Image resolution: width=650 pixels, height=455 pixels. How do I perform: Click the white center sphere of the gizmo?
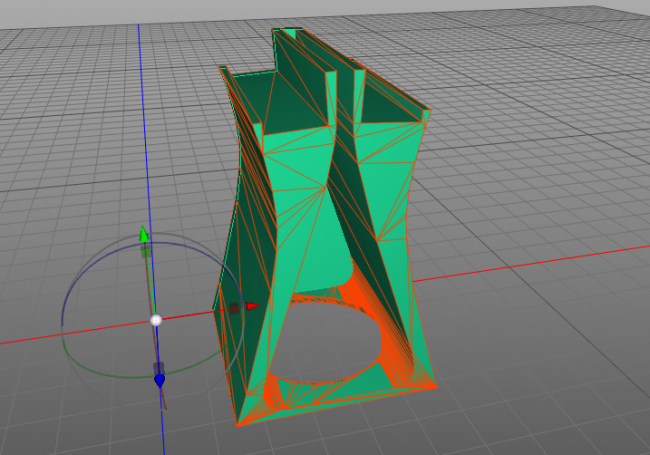pos(156,320)
